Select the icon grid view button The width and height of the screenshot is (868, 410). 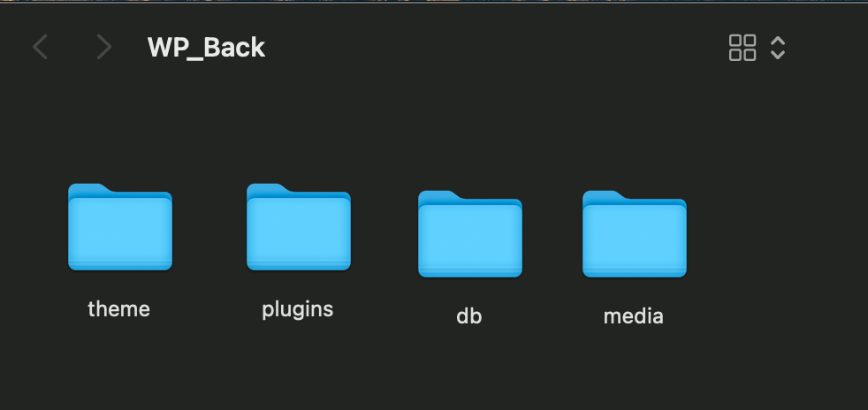(x=742, y=48)
